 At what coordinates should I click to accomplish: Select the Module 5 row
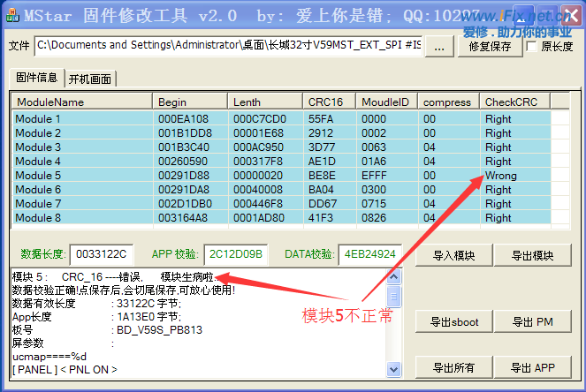[x=282, y=176]
